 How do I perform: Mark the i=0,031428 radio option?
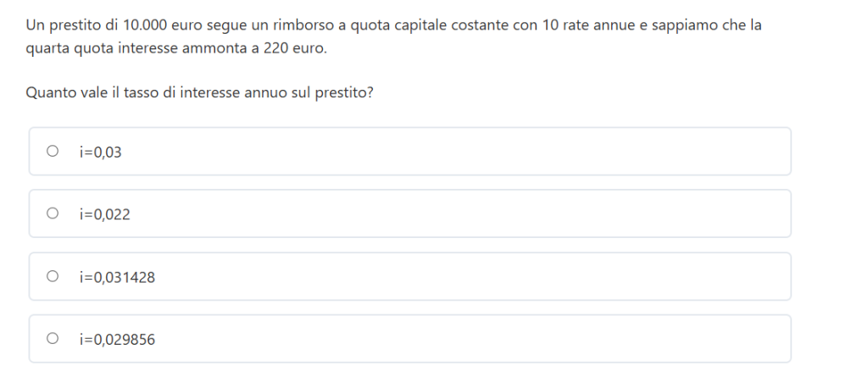pyautogui.click(x=53, y=276)
